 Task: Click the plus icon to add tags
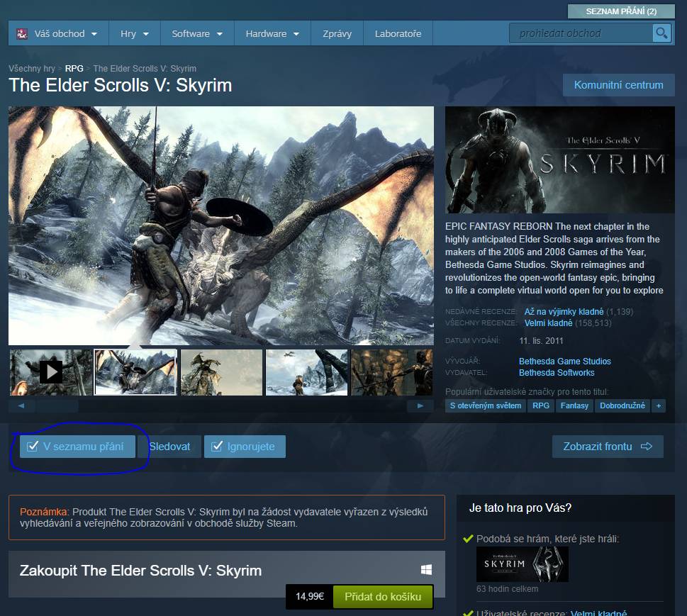pos(659,405)
